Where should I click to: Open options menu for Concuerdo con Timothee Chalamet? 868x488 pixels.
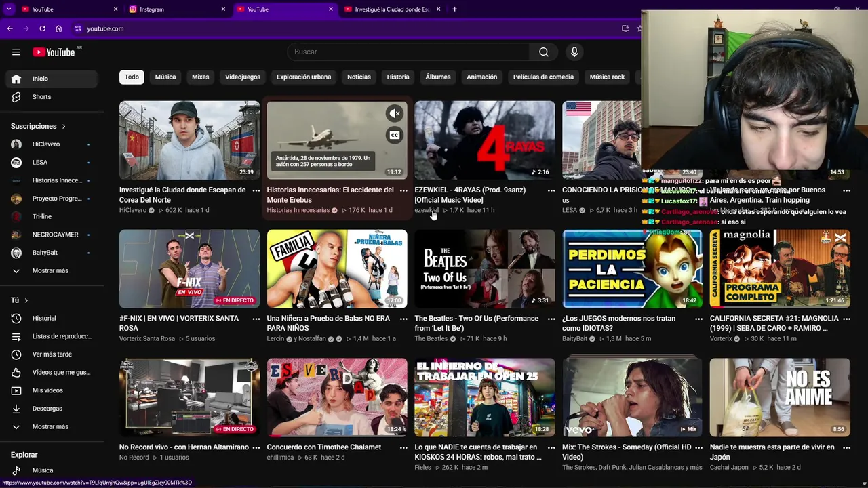403,447
